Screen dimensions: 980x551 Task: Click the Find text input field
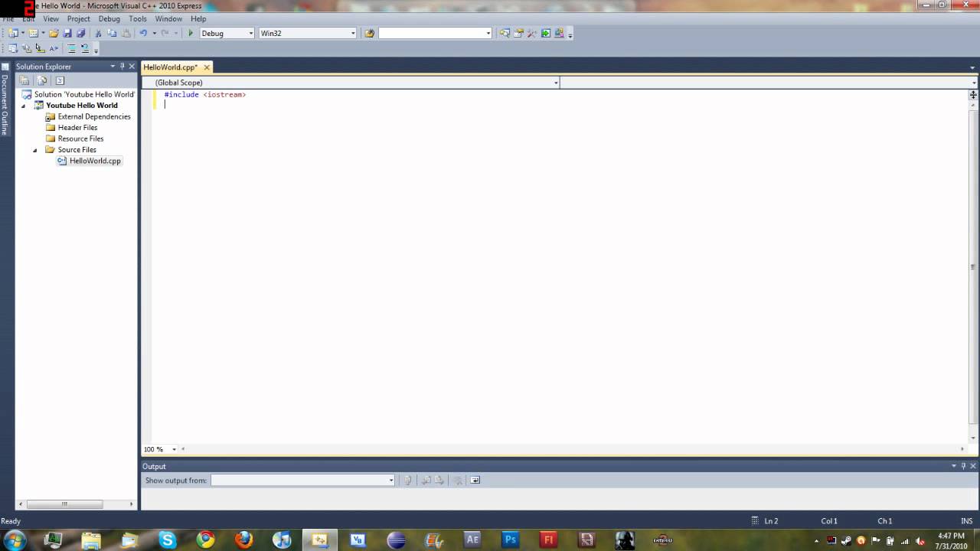[x=432, y=33]
